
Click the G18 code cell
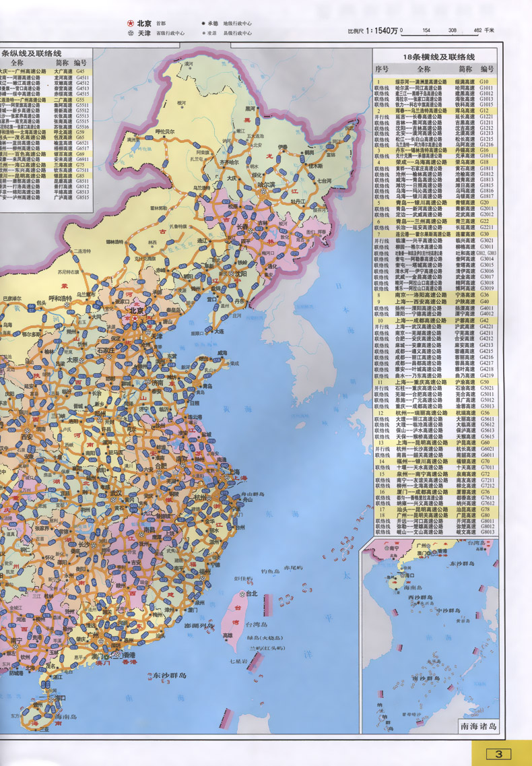(485, 162)
